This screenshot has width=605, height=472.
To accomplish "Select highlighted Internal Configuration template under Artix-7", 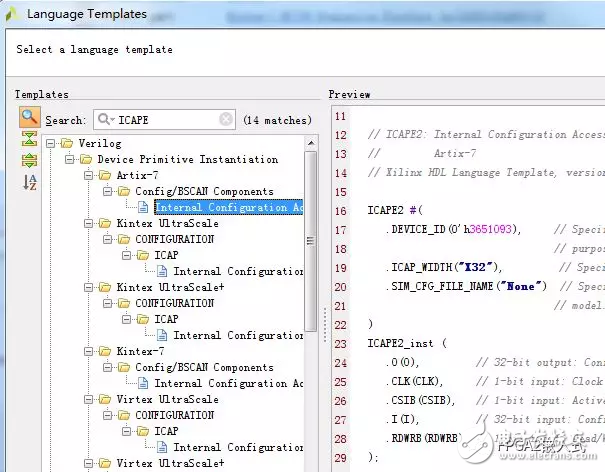I will (x=228, y=207).
